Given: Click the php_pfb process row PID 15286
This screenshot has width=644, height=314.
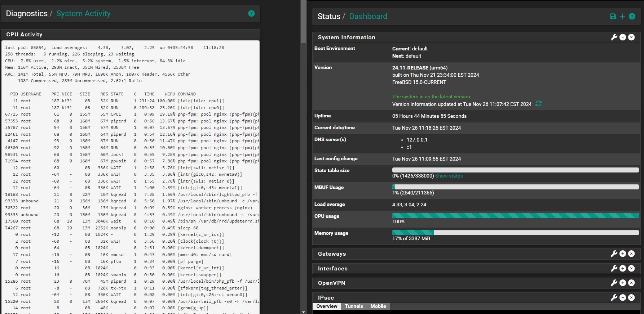Looking at the screenshot, I should click(132, 281).
